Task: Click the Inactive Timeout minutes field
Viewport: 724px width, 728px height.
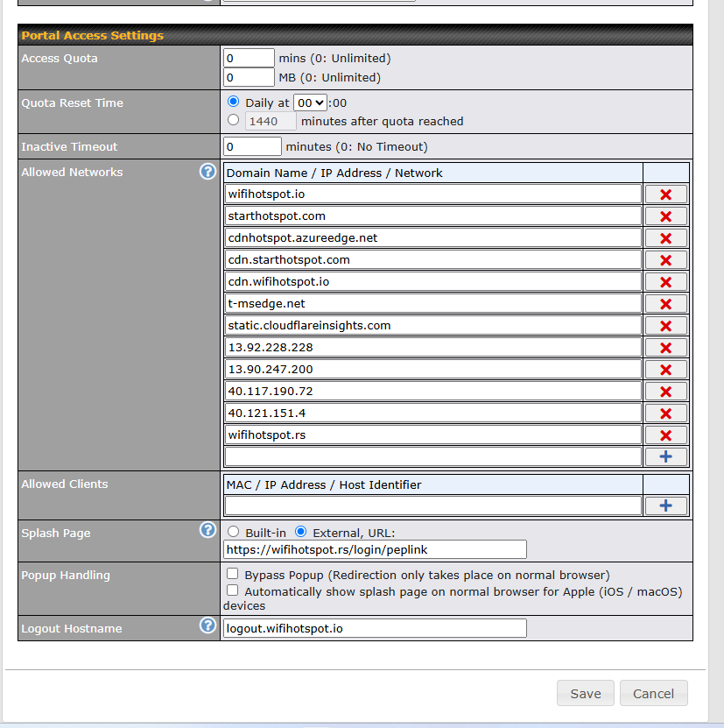Action: [x=252, y=146]
